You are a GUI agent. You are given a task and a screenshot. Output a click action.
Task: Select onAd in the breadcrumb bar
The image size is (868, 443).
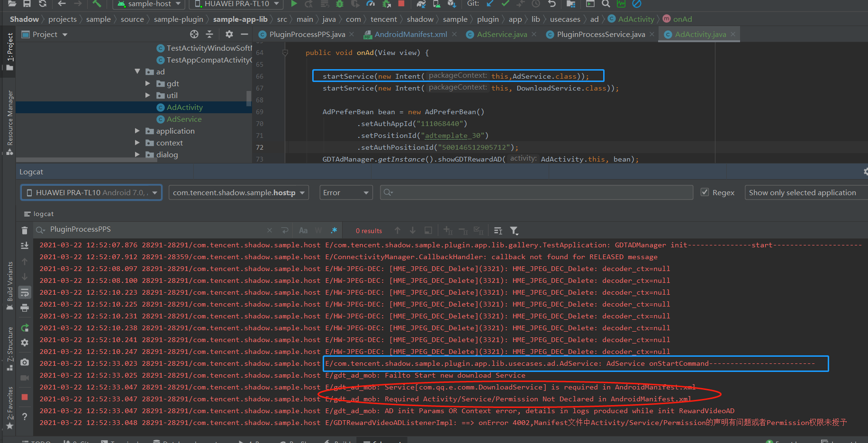click(x=682, y=19)
